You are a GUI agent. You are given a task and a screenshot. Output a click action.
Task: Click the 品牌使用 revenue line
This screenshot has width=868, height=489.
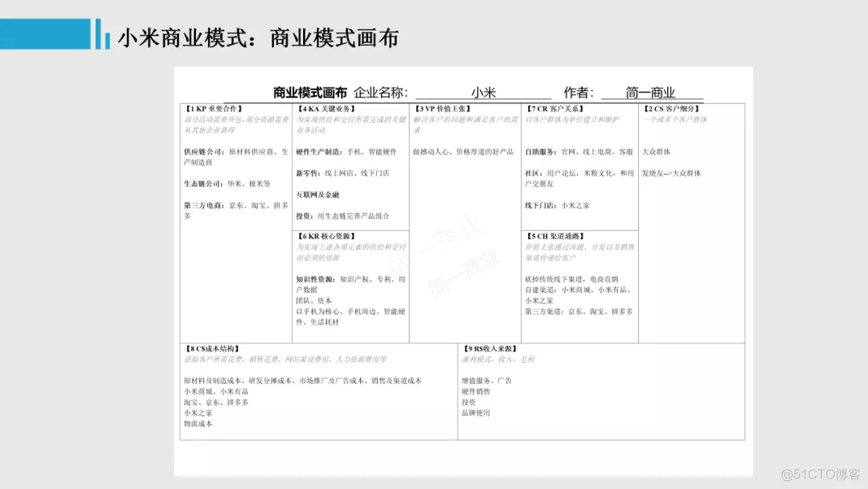[476, 413]
